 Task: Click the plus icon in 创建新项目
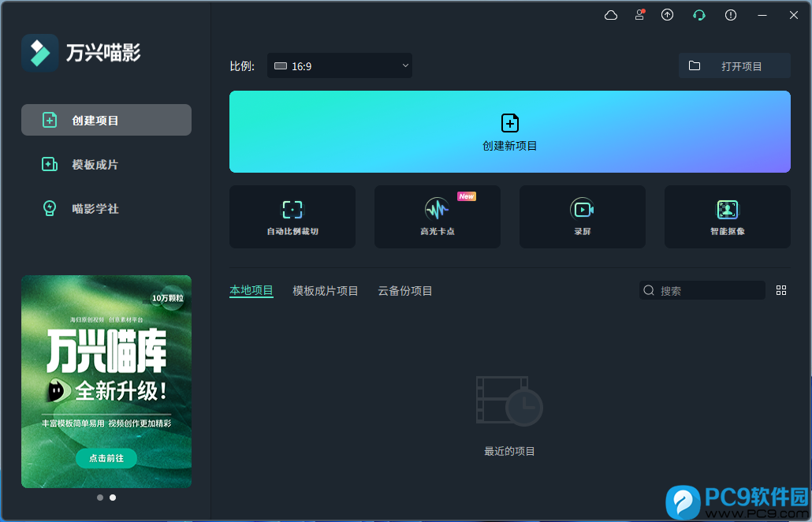(x=510, y=123)
